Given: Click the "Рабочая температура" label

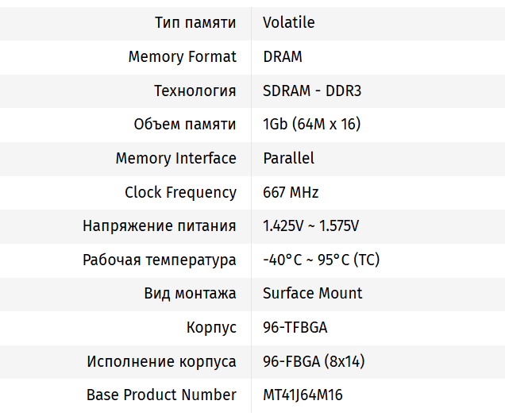Looking at the screenshot, I should tap(159, 260).
